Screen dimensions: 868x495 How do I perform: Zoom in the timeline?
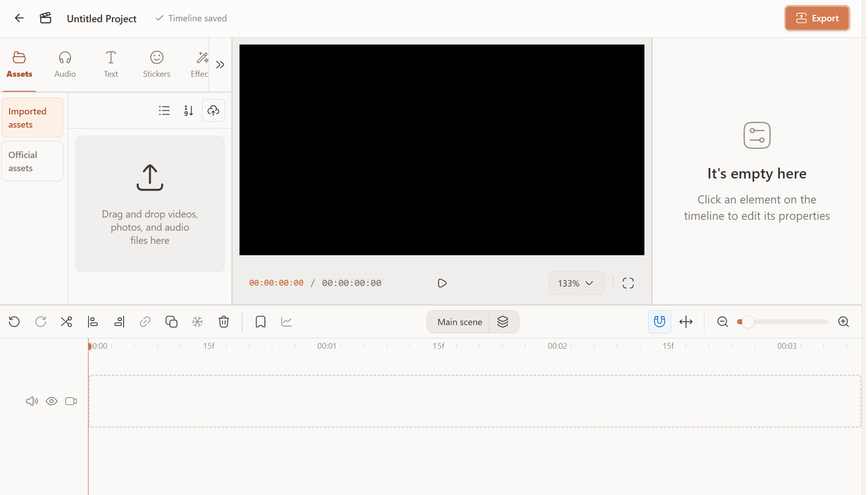(843, 322)
